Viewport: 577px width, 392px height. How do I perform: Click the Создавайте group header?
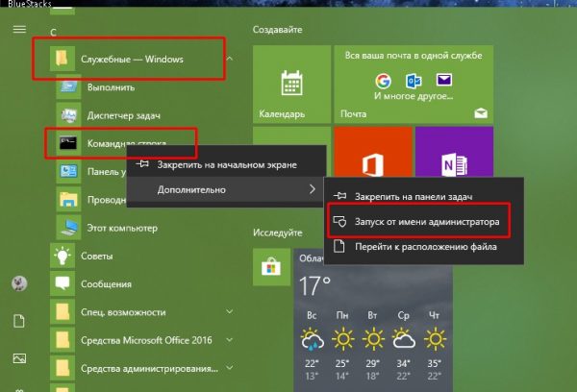[x=278, y=30]
